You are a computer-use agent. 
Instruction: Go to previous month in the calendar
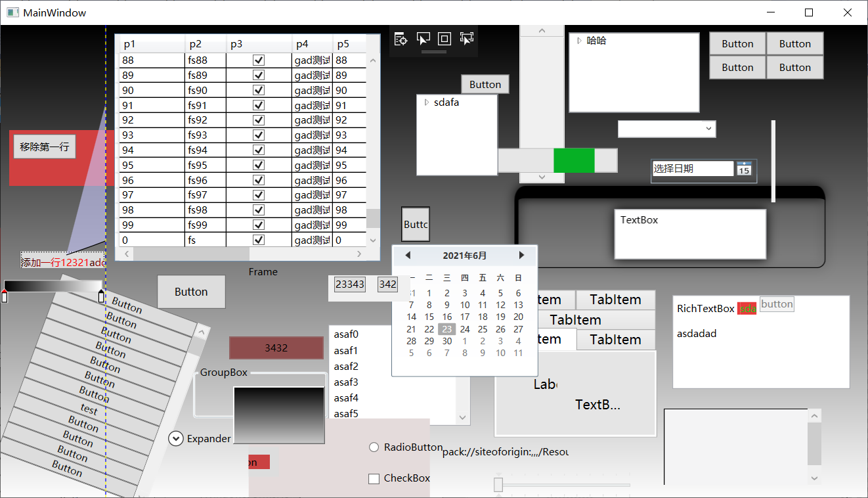coord(407,255)
